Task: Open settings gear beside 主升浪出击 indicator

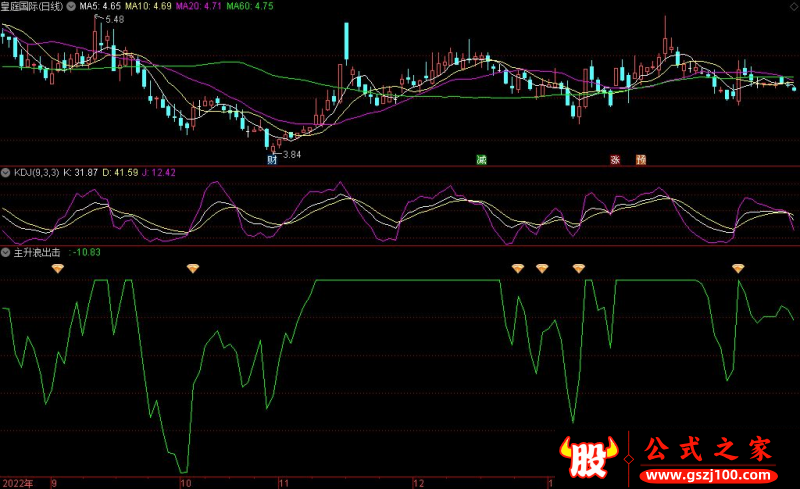Action: [x=6, y=253]
